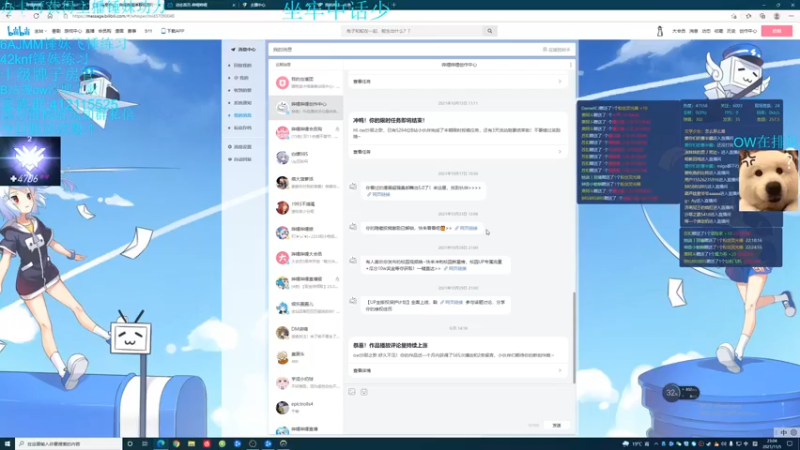The width and height of the screenshot is (800, 450).
Task: Open the 哔哩哔哩直播姬 conversation
Action: tap(306, 282)
